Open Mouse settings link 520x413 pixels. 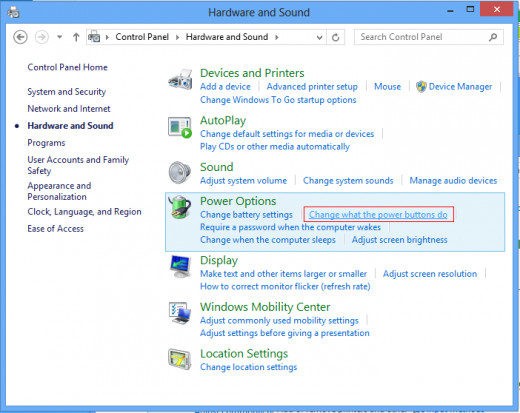pos(387,87)
